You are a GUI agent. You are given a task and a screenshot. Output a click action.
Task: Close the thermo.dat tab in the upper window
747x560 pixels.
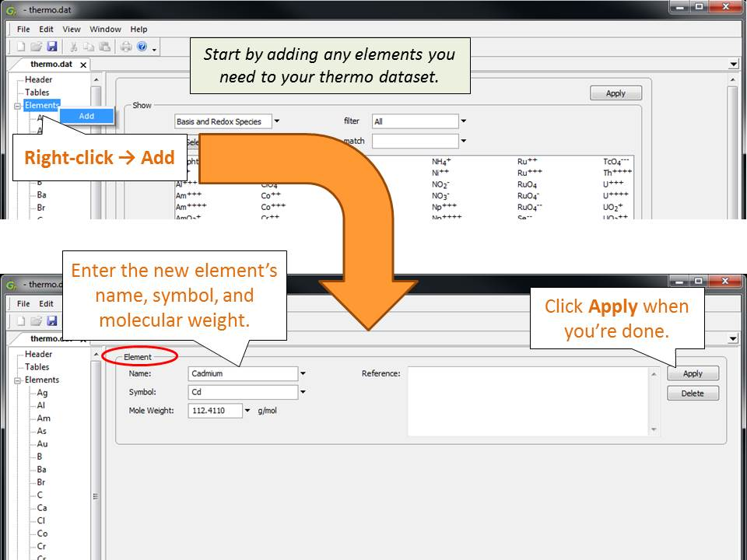[x=83, y=65]
